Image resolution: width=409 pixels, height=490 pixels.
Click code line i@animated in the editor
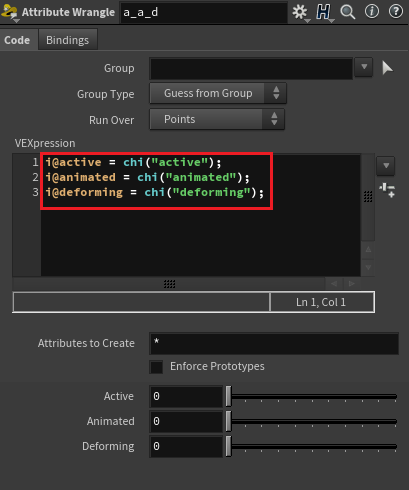coord(147,177)
